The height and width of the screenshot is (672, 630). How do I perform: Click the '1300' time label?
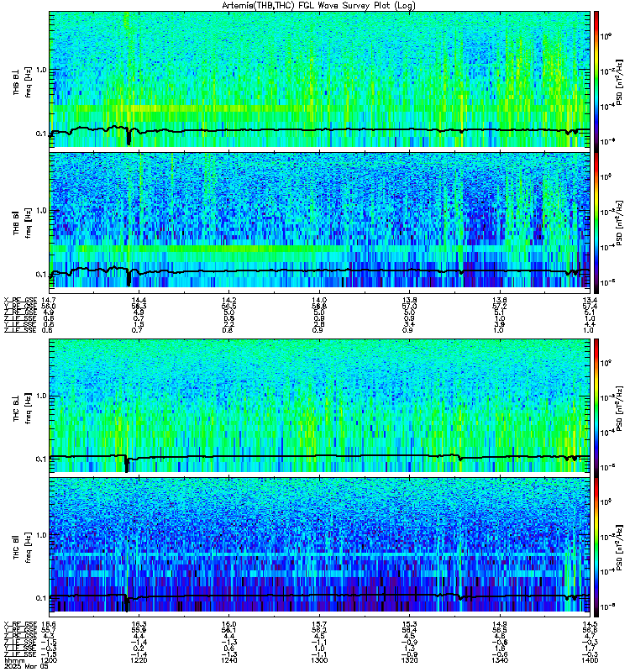tap(319, 660)
